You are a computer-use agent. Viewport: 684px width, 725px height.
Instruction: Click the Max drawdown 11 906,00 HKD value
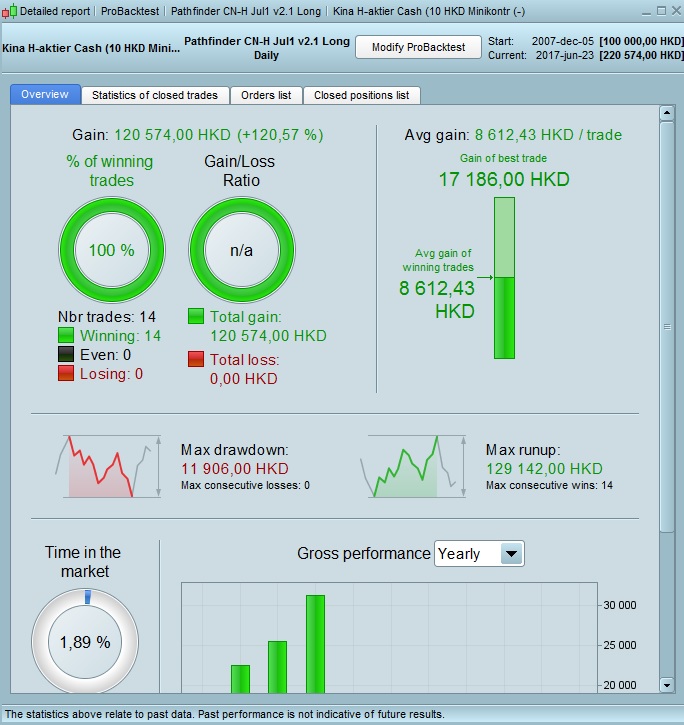coord(235,468)
